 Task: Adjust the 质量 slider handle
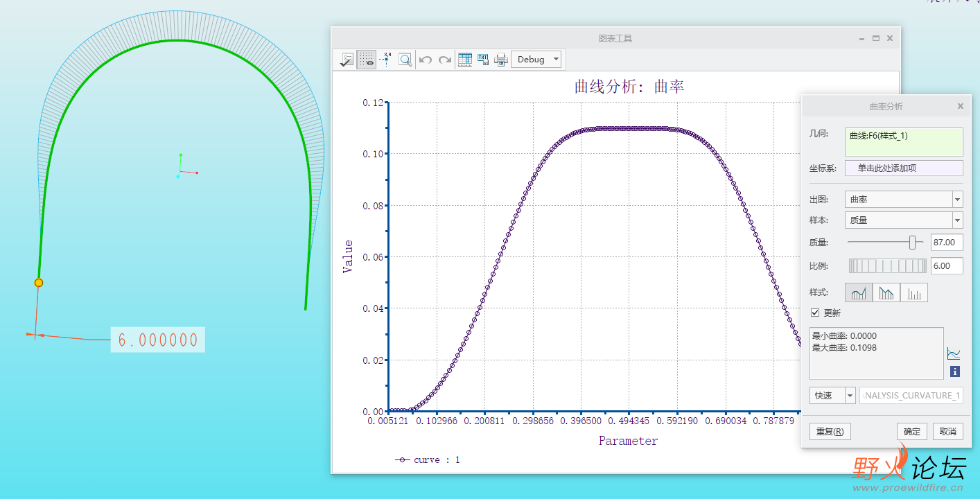tap(912, 242)
